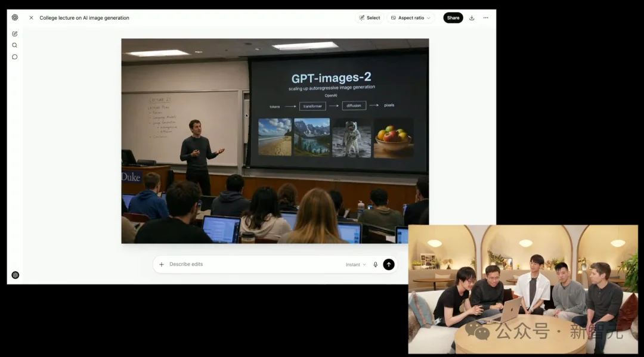Open the Aspect ratio dropdown
The image size is (644, 357).
pyautogui.click(x=410, y=17)
